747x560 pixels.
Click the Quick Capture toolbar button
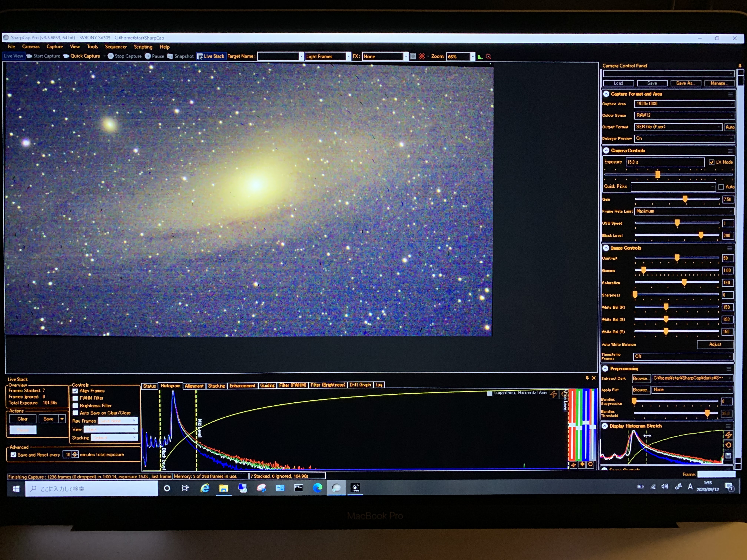(82, 56)
